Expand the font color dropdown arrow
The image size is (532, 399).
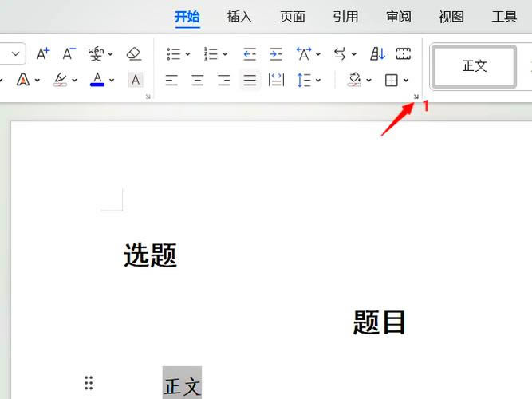click(112, 81)
